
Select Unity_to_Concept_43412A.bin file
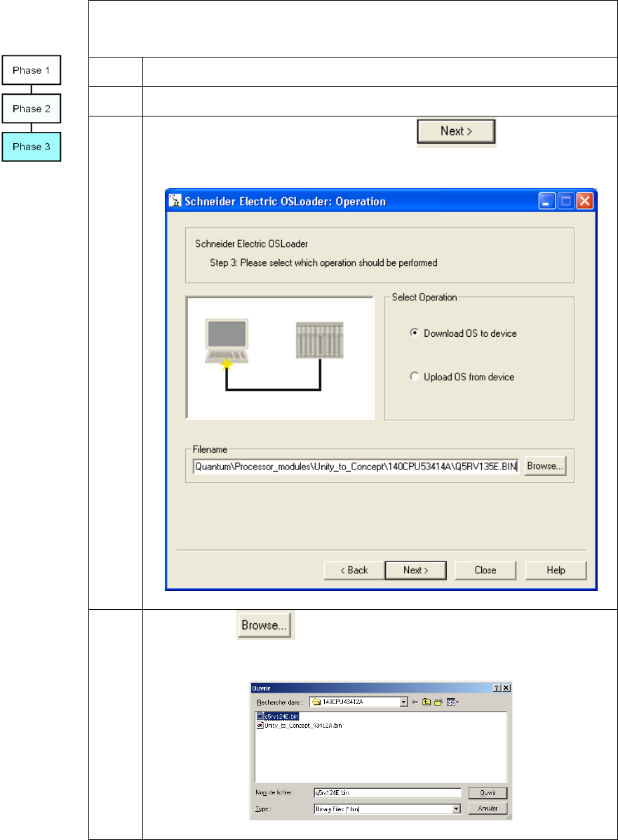coord(300,726)
